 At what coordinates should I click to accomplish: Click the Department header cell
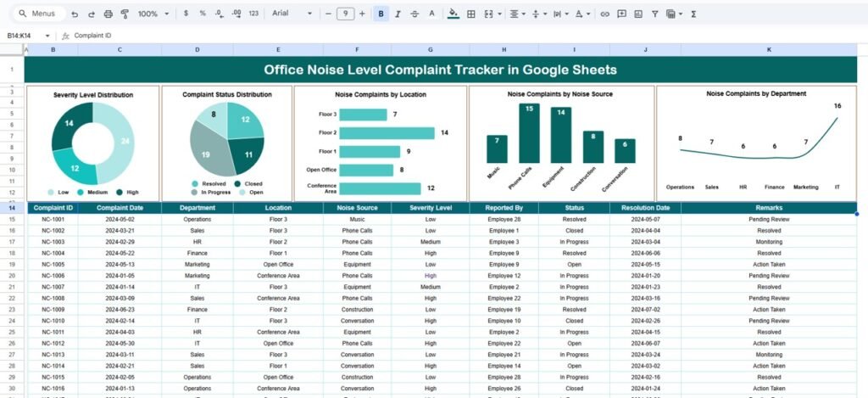click(197, 208)
